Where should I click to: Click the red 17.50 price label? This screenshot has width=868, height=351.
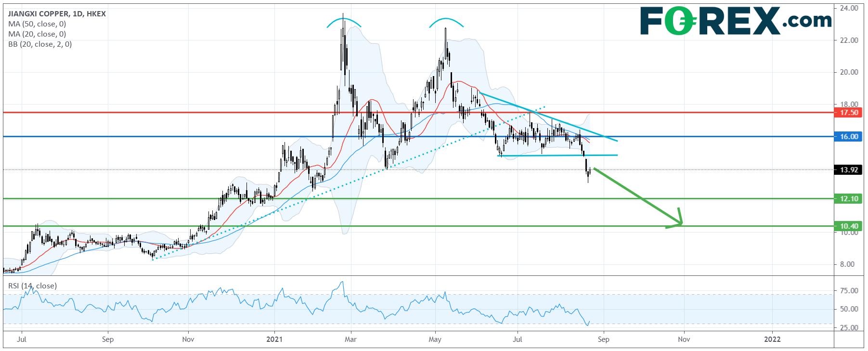click(849, 113)
